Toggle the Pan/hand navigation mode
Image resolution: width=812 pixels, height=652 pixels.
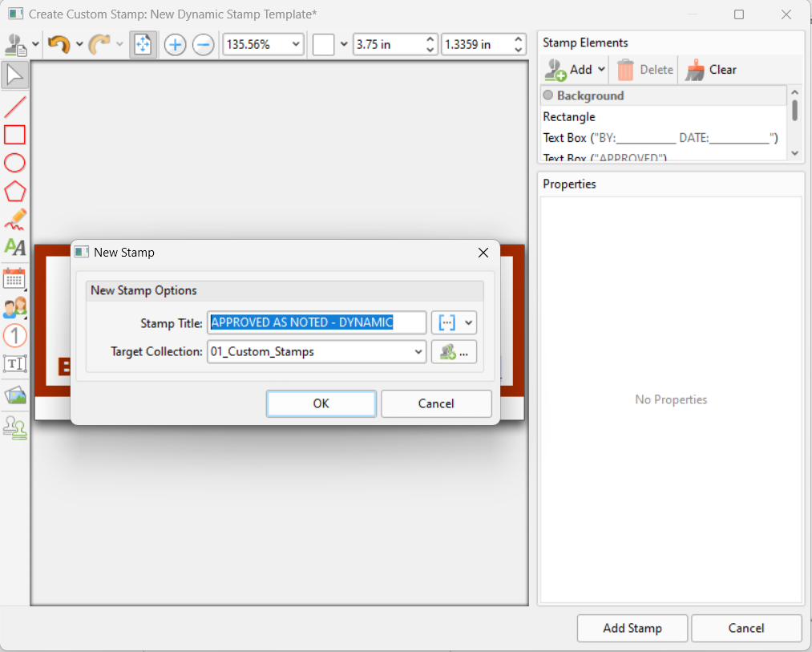(x=143, y=44)
